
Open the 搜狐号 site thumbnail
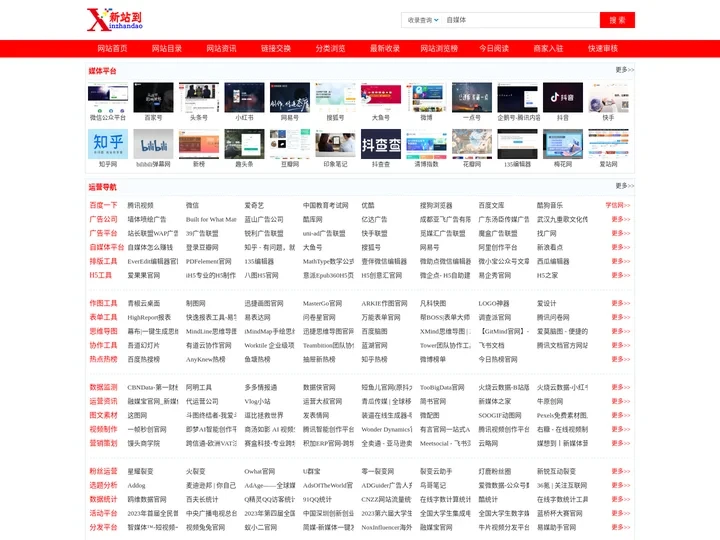pos(335,98)
